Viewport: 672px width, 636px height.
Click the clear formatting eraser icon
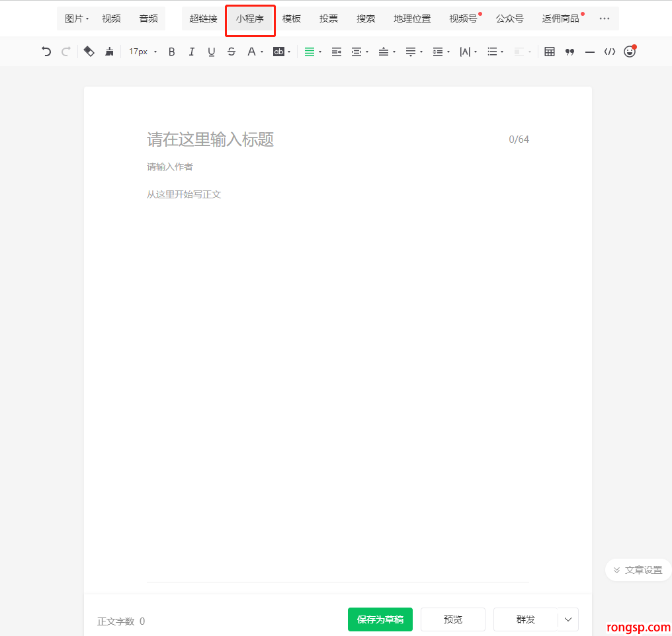89,52
